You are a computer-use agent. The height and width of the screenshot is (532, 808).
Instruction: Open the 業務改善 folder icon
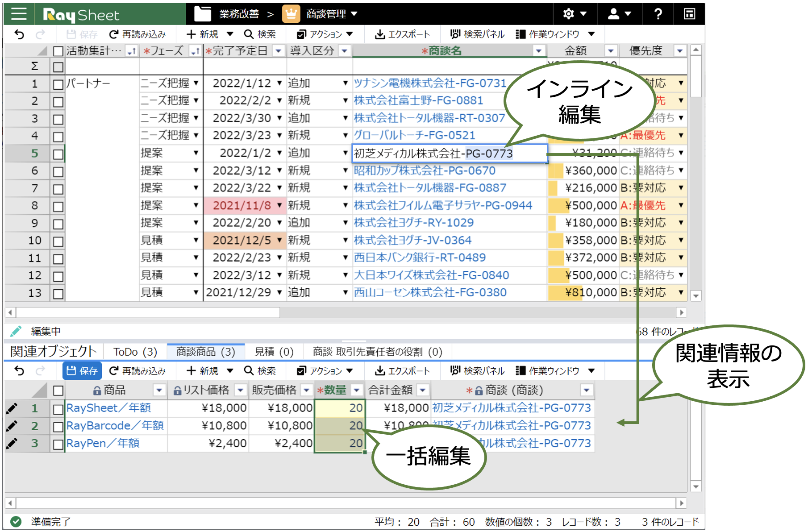tap(203, 14)
